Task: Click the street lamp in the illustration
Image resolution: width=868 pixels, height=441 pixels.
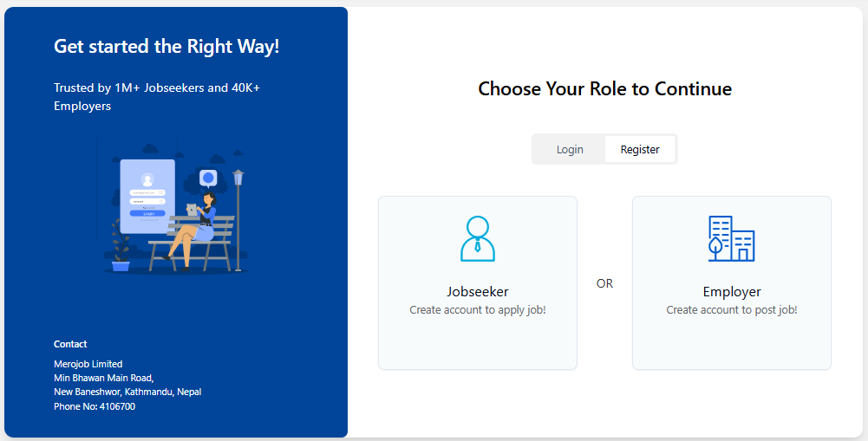Action: [238, 217]
